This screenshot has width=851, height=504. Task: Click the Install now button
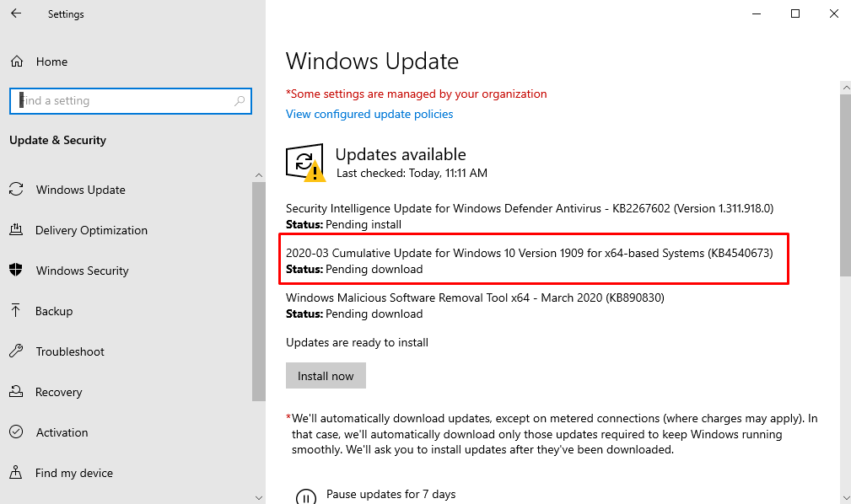click(326, 375)
